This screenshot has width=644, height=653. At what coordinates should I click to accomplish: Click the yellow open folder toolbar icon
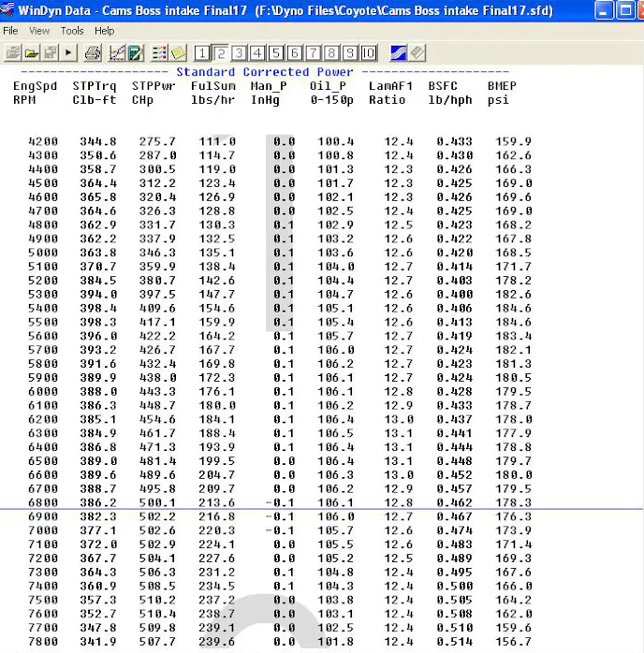(31, 52)
